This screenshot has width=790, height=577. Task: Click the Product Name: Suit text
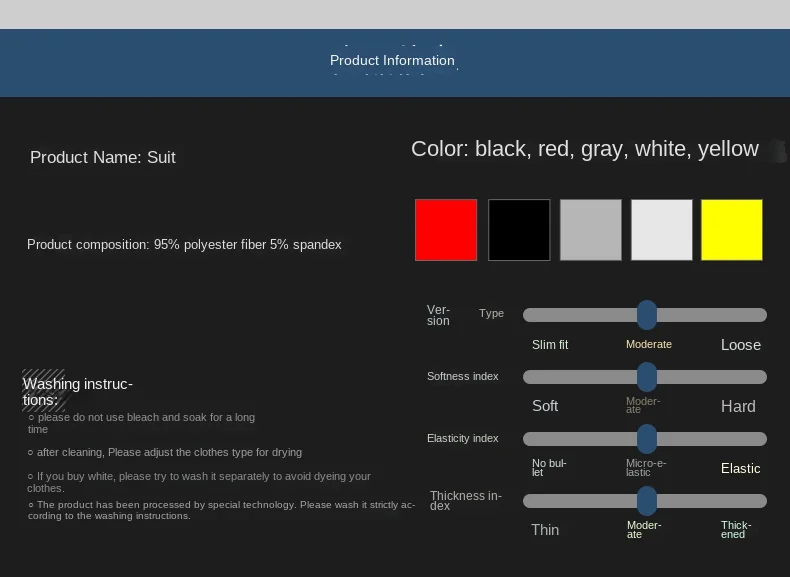click(103, 157)
